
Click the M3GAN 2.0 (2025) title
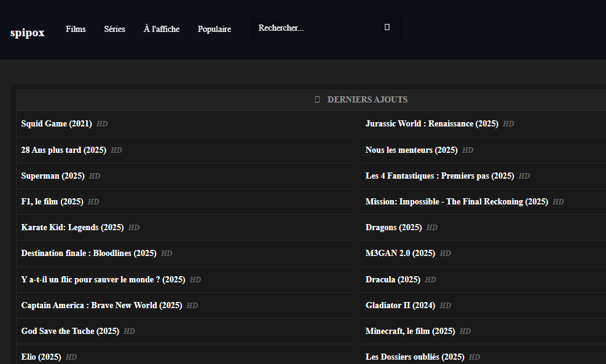400,254
